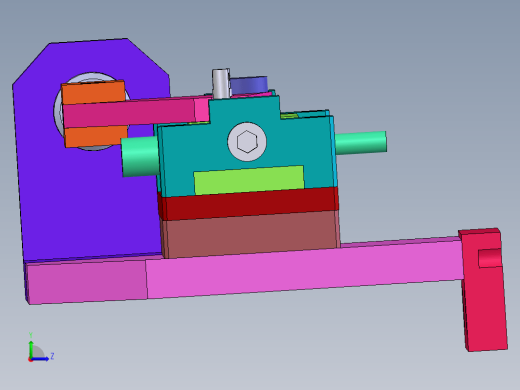Select the magenta lever arm

pos(137,112)
